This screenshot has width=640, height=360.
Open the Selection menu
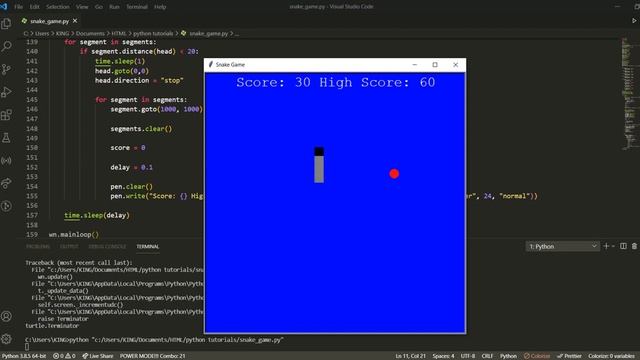58,7
